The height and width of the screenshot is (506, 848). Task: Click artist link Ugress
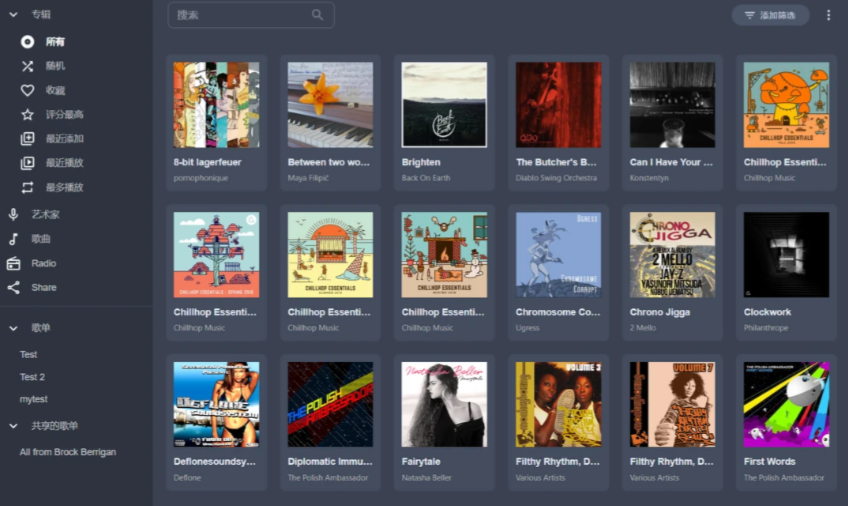pyautogui.click(x=527, y=328)
